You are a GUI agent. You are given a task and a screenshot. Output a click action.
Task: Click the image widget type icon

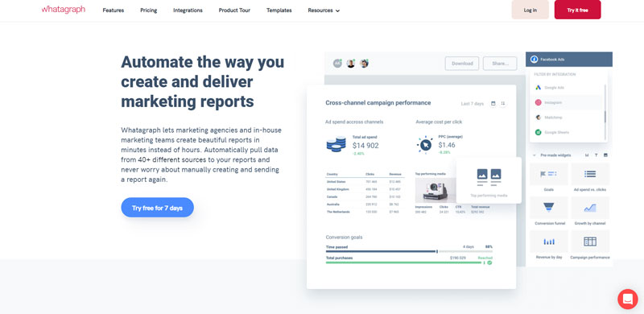605,155
